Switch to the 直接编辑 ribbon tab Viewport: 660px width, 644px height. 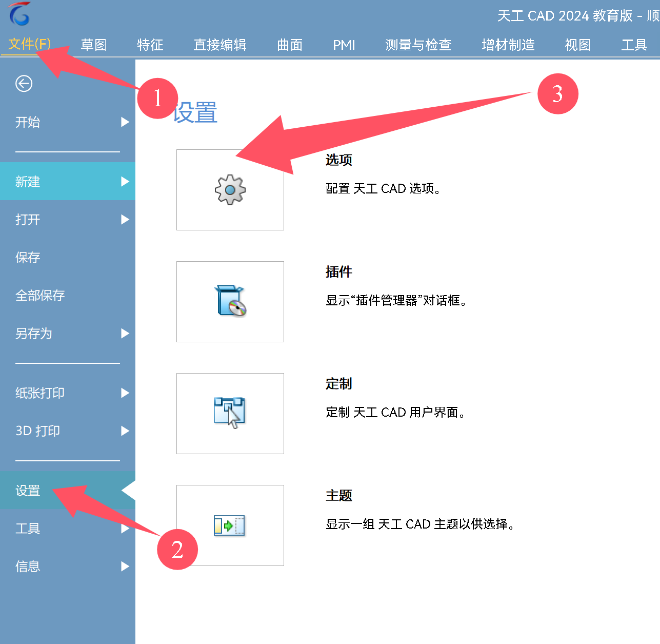pos(220,45)
